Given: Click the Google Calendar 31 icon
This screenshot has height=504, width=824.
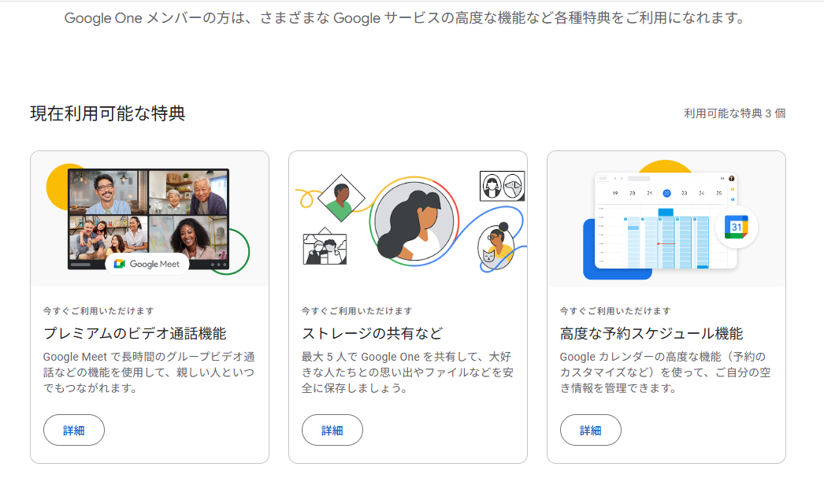Looking at the screenshot, I should pos(737,228).
